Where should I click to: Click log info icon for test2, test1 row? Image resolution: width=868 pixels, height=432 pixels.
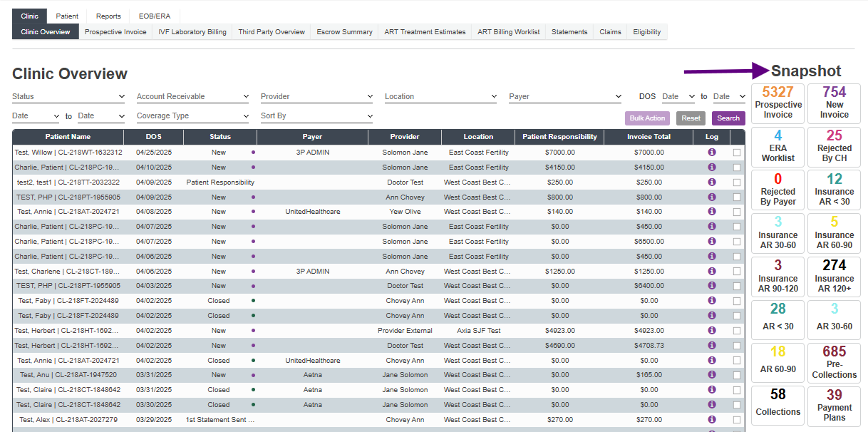[x=711, y=182]
